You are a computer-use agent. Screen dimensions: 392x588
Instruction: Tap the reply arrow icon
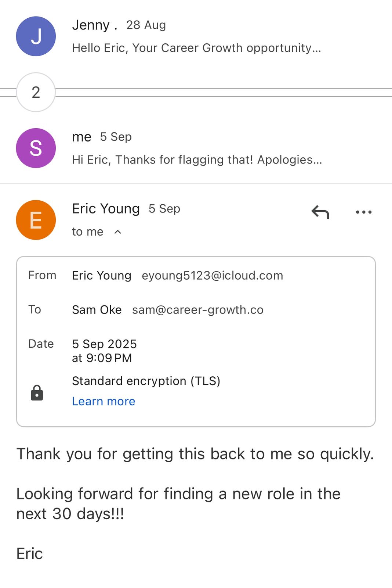[x=320, y=212]
